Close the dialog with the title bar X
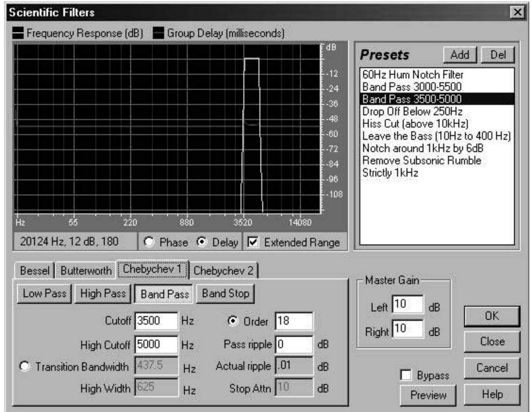This screenshot has width=532, height=412. (x=518, y=12)
